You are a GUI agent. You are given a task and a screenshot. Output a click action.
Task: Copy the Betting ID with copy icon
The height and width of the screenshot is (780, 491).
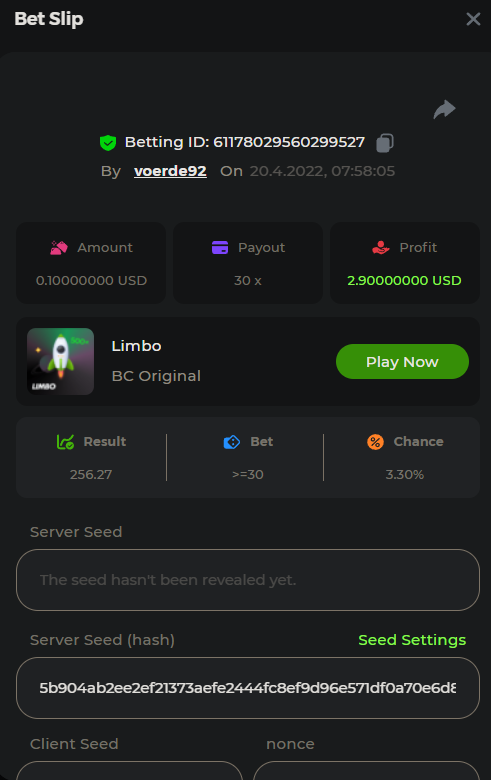[385, 143]
